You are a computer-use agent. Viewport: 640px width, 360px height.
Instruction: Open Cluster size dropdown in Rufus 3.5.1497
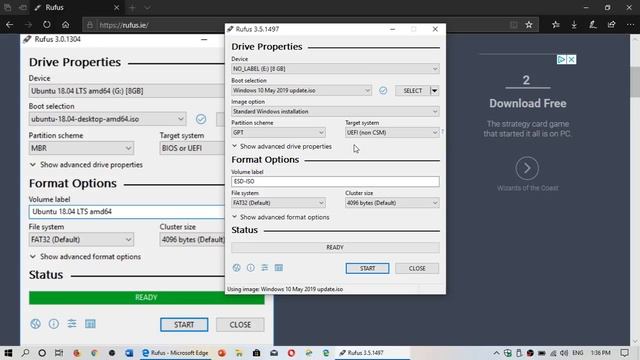[x=392, y=203]
